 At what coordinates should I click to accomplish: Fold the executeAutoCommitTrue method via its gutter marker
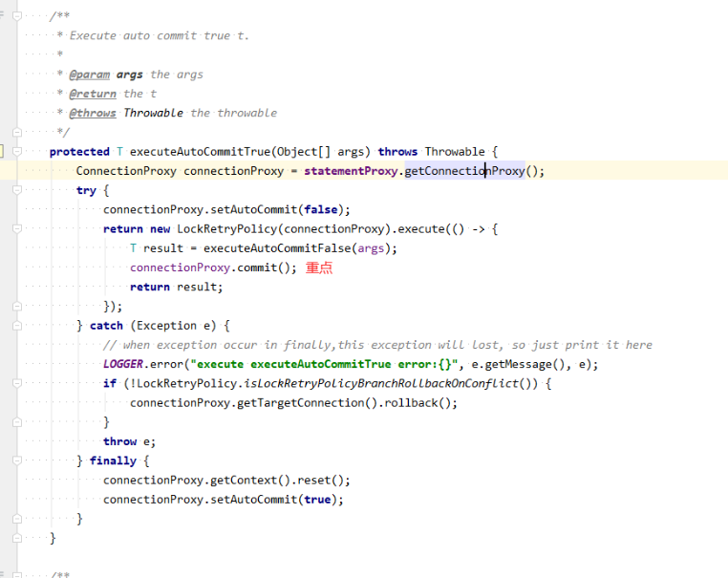click(x=17, y=151)
